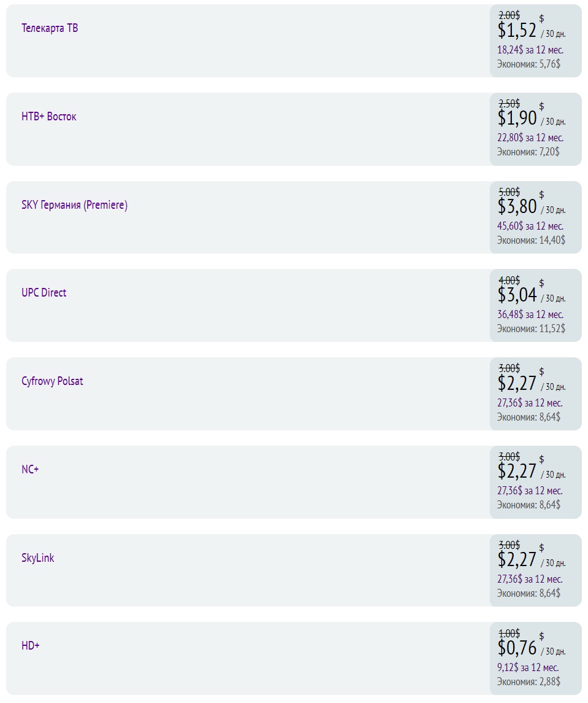Open the Телекарта ТВ package link
Screen dimensions: 588x703
(50, 28)
